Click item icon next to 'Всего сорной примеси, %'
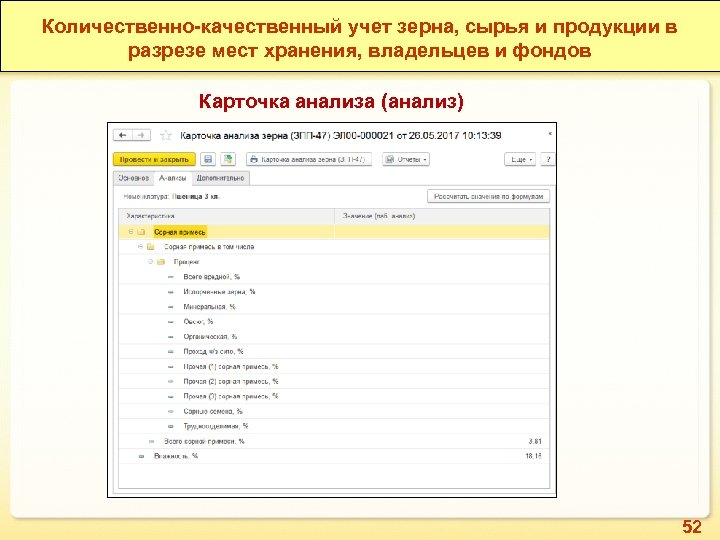Image resolution: width=720 pixels, height=540 pixels. pyautogui.click(x=151, y=441)
